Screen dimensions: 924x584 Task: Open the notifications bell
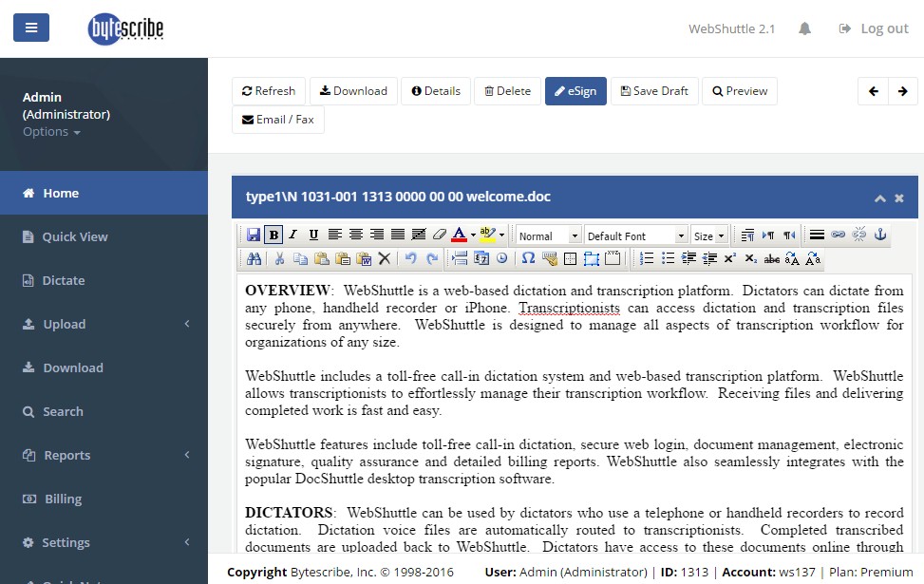(804, 28)
